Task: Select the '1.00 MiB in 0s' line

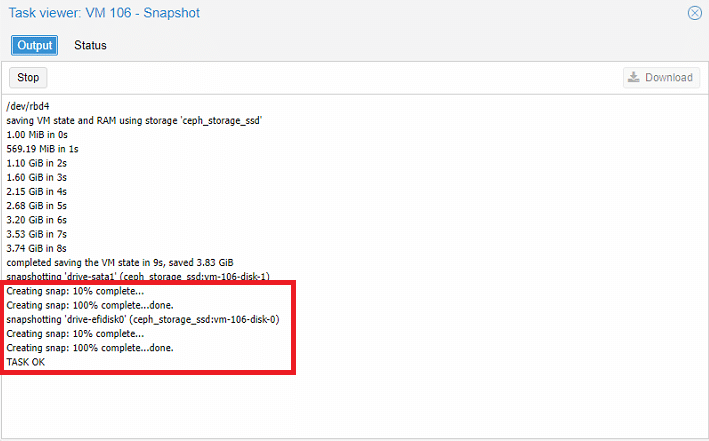Action: [37, 135]
